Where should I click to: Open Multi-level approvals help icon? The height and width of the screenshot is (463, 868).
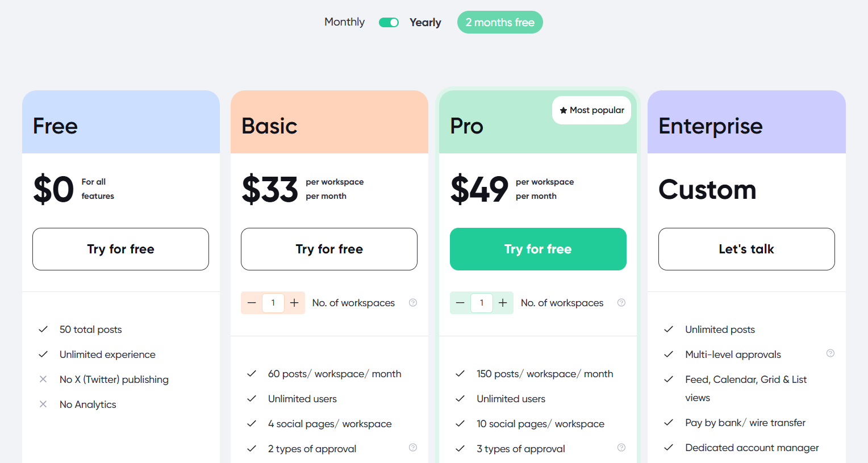click(x=831, y=353)
